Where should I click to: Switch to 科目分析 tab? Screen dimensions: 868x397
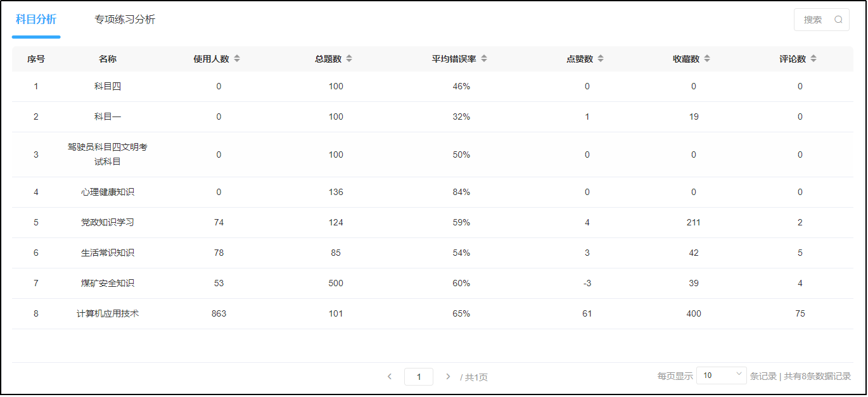[36, 20]
